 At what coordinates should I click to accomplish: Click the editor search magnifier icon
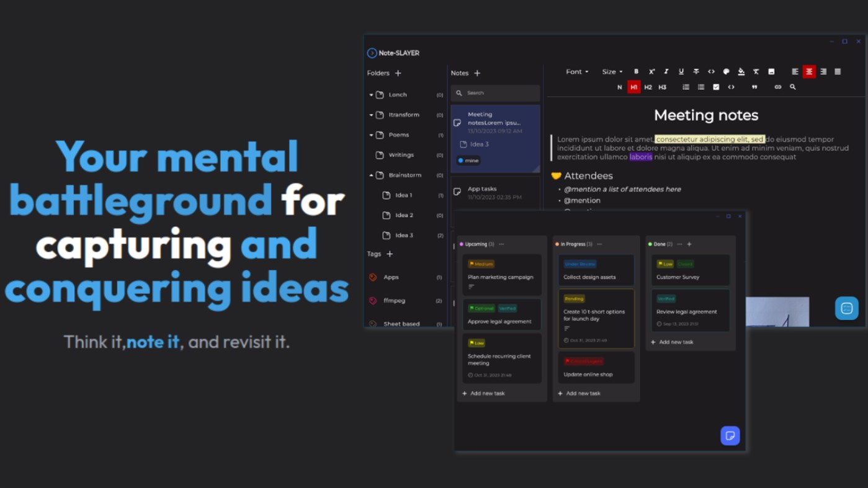(x=792, y=87)
